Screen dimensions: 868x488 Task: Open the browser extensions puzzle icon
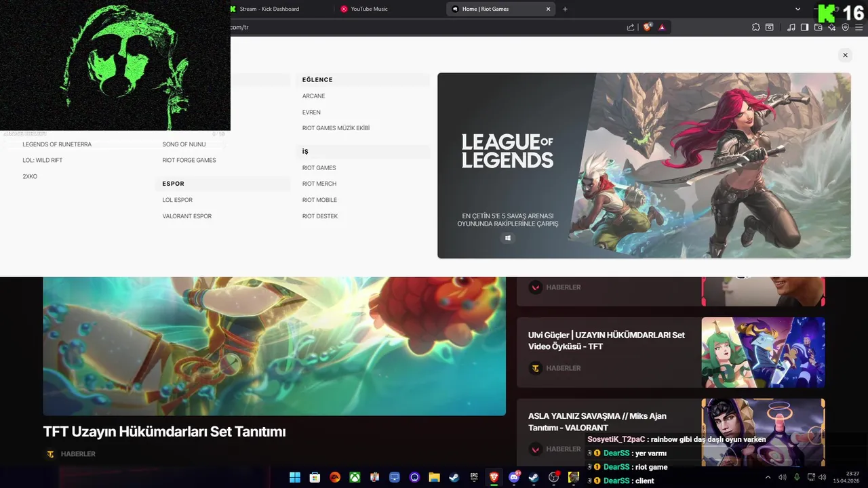pyautogui.click(x=756, y=27)
